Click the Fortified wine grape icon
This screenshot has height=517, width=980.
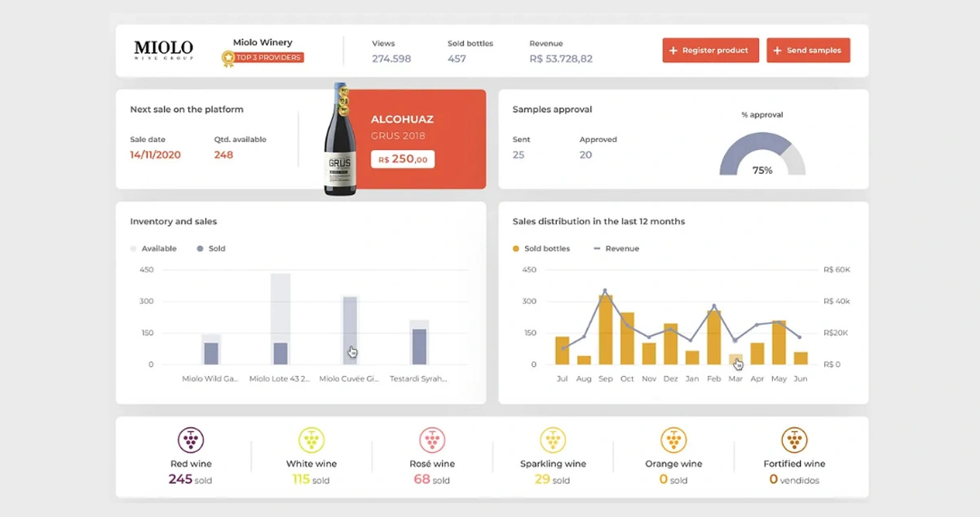click(x=794, y=440)
